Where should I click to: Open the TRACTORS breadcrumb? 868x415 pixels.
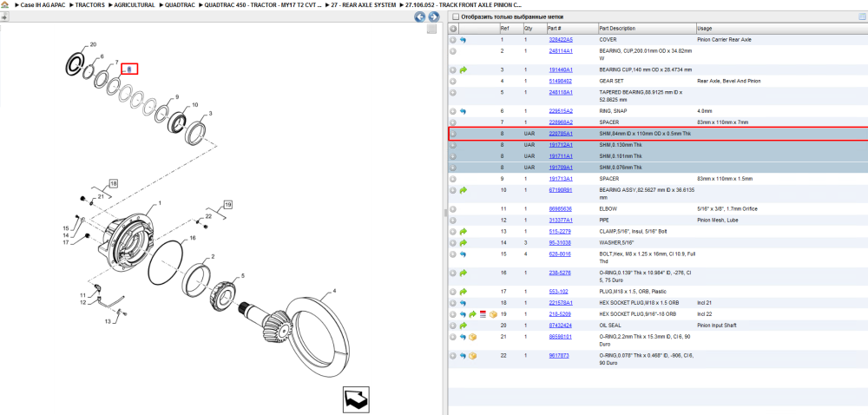[x=89, y=4]
